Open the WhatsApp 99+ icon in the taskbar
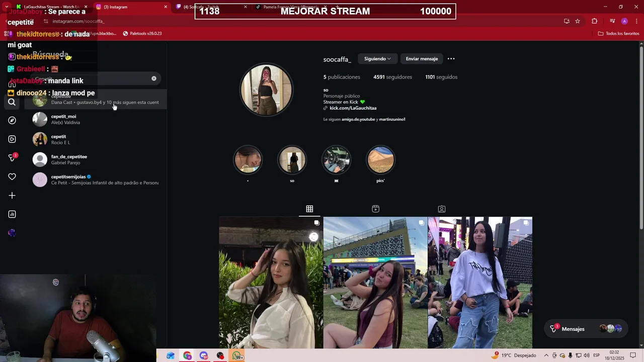The image size is (644, 362). [x=237, y=355]
